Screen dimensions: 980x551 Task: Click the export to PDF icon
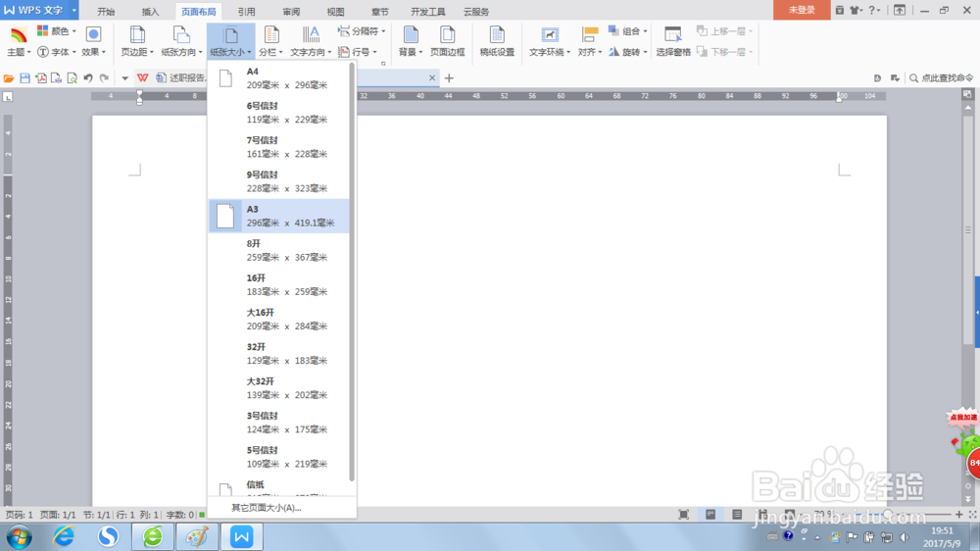click(x=40, y=78)
